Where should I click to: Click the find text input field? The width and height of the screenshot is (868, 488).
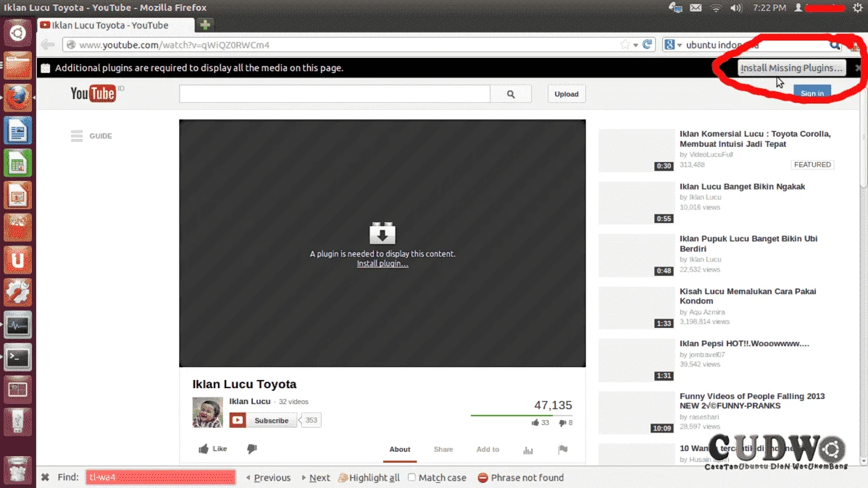[x=161, y=477]
